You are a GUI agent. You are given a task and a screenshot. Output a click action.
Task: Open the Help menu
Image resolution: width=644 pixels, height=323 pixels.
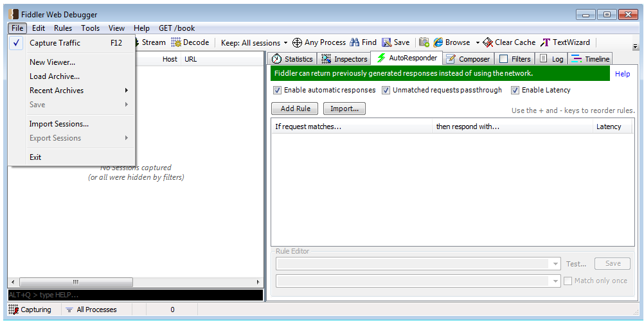pyautogui.click(x=141, y=28)
